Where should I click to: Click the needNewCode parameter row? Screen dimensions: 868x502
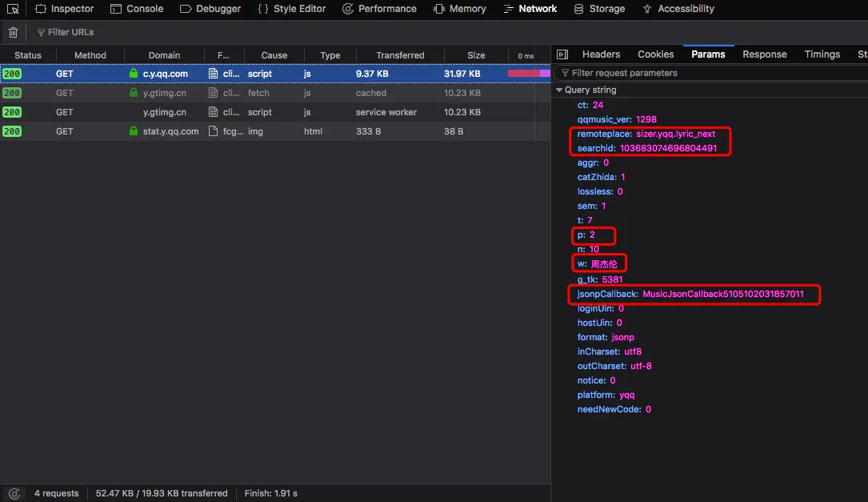click(614, 409)
